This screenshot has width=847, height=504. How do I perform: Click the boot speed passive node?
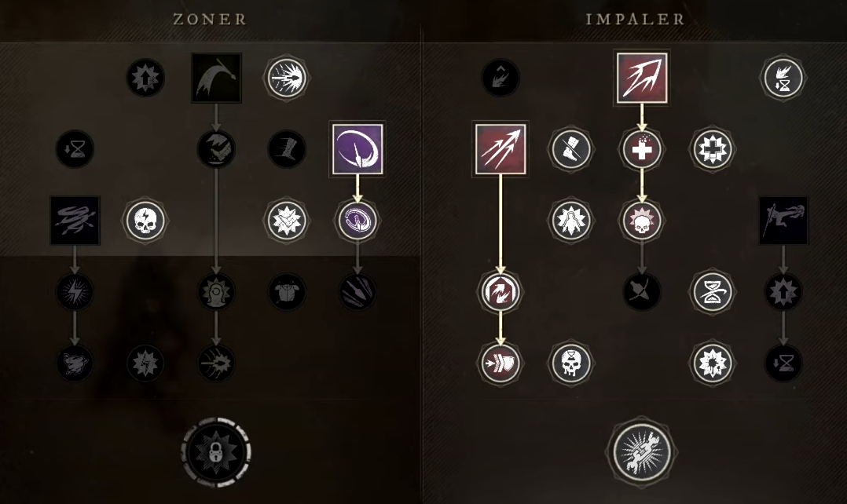(287, 149)
